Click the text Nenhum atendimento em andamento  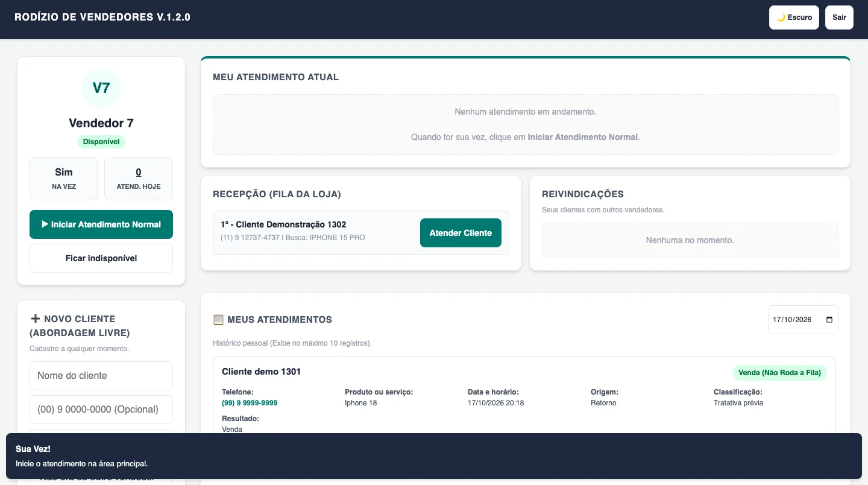pos(525,112)
